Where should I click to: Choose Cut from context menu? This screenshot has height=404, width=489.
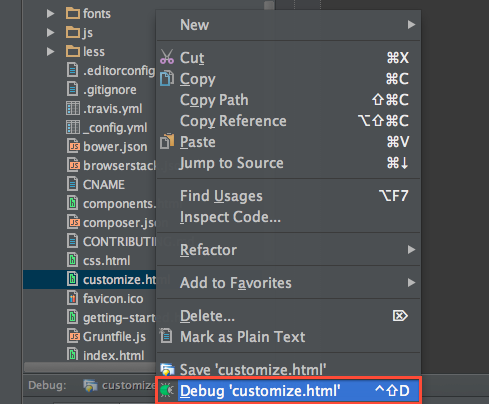(288, 58)
